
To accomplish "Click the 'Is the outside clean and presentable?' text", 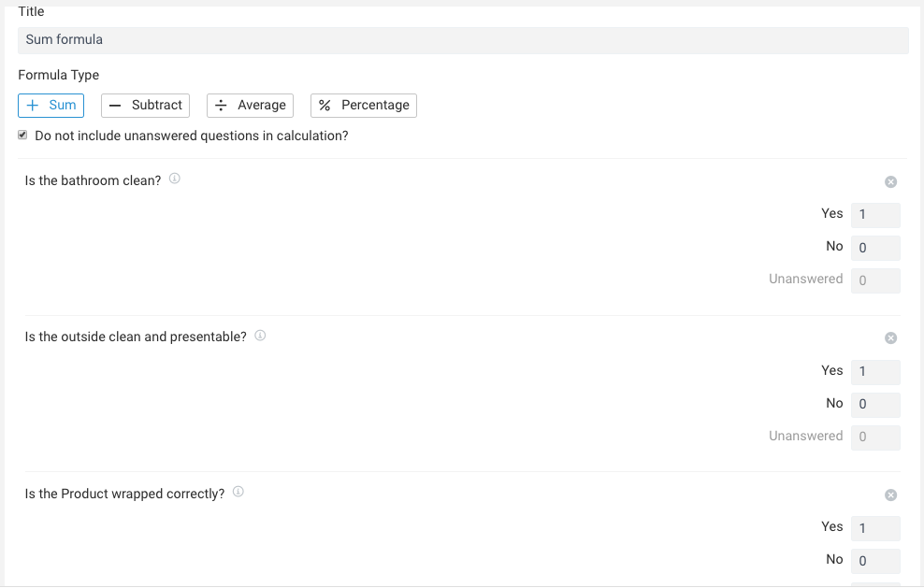I will pyautogui.click(x=136, y=337).
